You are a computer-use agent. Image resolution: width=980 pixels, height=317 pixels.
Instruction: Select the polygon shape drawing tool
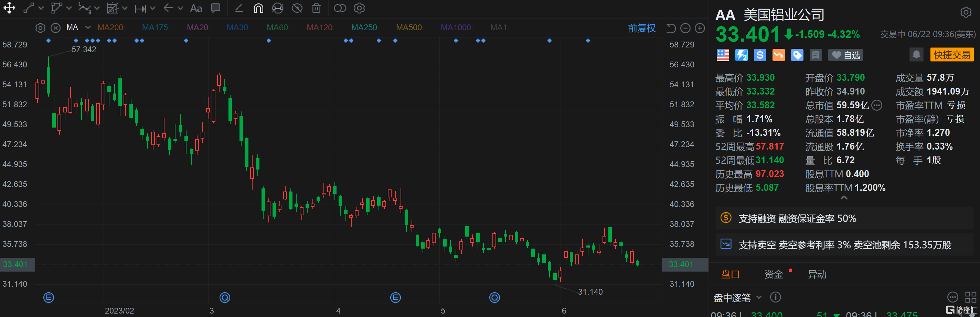point(57,8)
